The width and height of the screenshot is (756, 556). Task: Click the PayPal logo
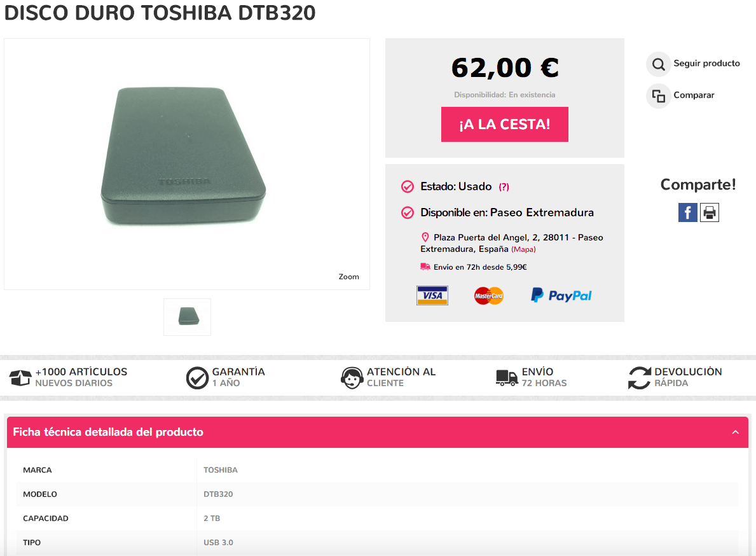click(x=561, y=295)
